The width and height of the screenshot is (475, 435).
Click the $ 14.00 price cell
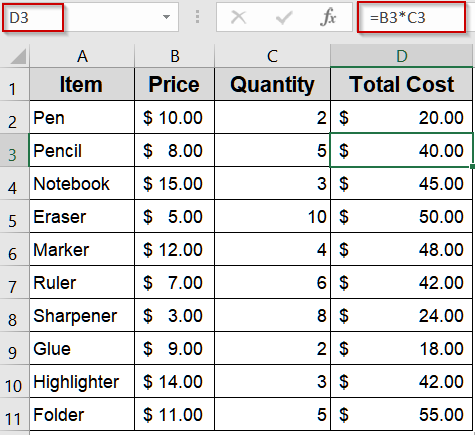[175, 381]
